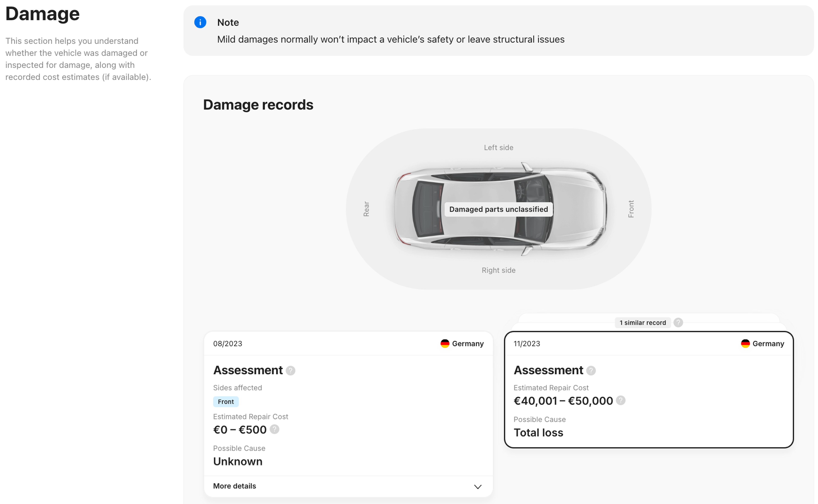Click the Rear label on car diagram
Viewport: 818px width, 504px height.
tap(366, 209)
